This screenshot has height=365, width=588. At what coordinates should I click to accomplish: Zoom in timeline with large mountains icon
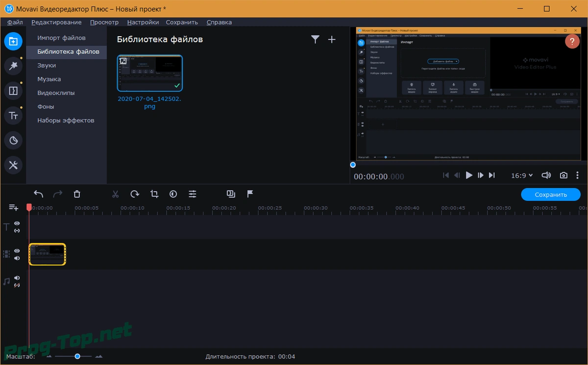click(99, 356)
